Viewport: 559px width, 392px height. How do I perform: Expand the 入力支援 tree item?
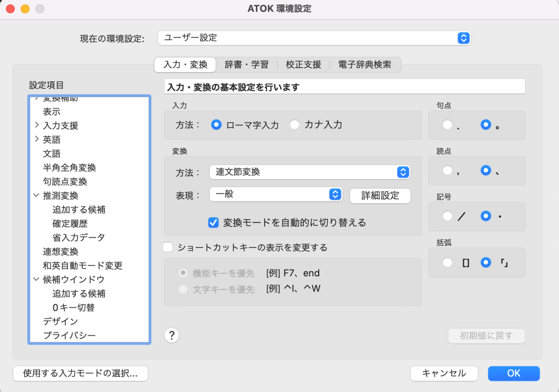coord(37,125)
